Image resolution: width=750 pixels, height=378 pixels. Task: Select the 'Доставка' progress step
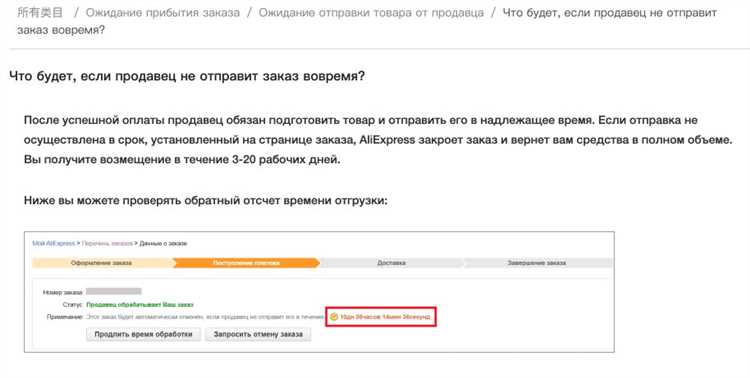coord(391,263)
